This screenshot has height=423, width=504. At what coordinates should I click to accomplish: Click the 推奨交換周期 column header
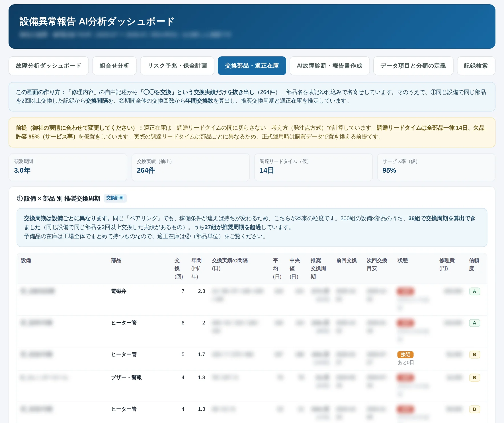click(318, 268)
